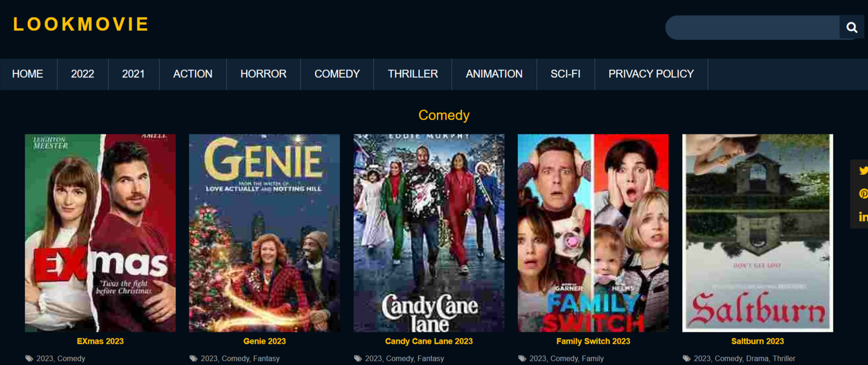Focus the search input field
The width and height of the screenshot is (868, 365).
(x=752, y=27)
